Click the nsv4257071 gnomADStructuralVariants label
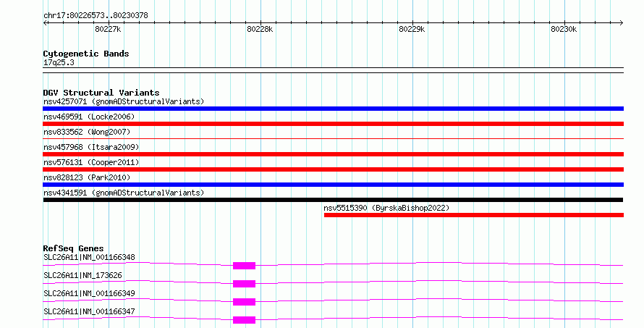 click(x=124, y=101)
